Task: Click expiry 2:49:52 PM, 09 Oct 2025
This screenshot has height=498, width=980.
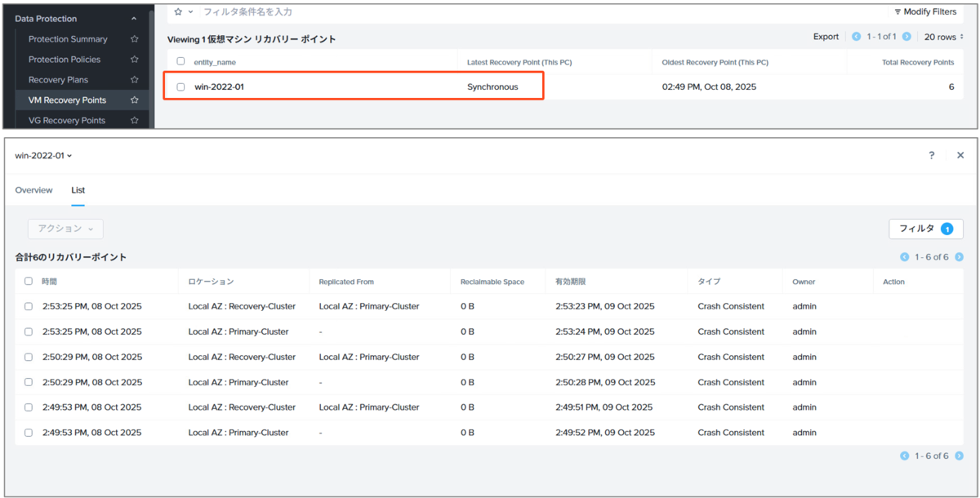Action: pyautogui.click(x=604, y=433)
